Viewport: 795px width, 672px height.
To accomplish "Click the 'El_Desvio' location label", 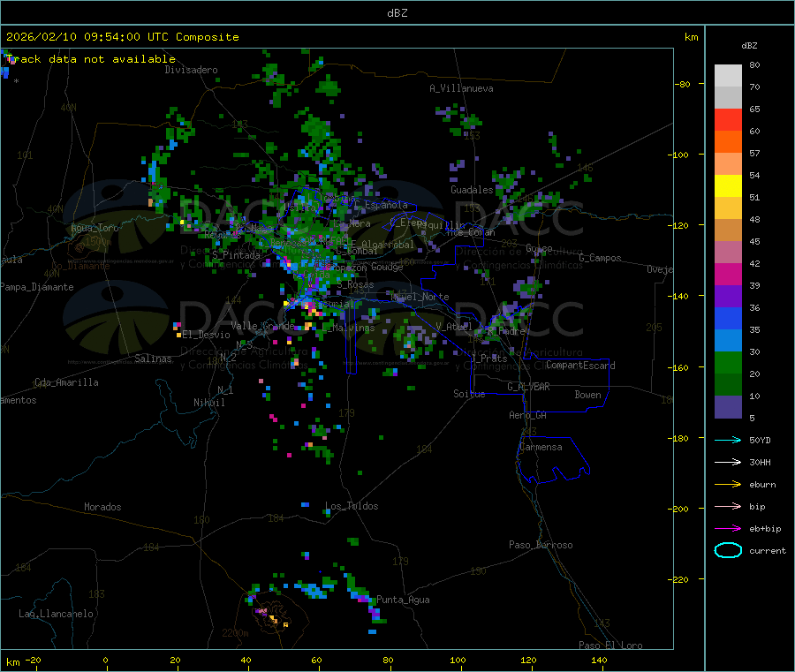I will coord(206,335).
